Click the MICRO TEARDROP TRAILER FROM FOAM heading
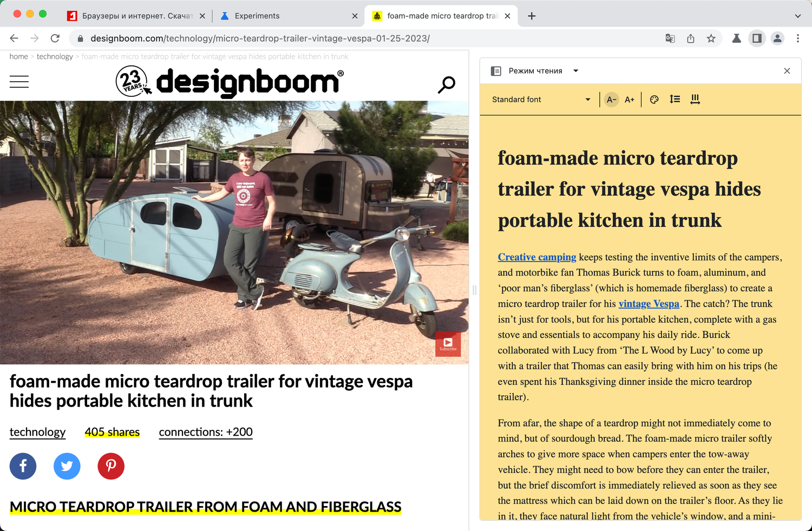This screenshot has width=812, height=531. pyautogui.click(x=206, y=507)
